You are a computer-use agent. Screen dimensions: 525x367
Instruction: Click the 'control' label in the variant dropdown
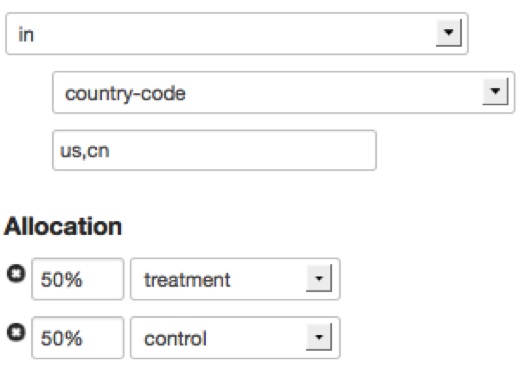tap(175, 339)
